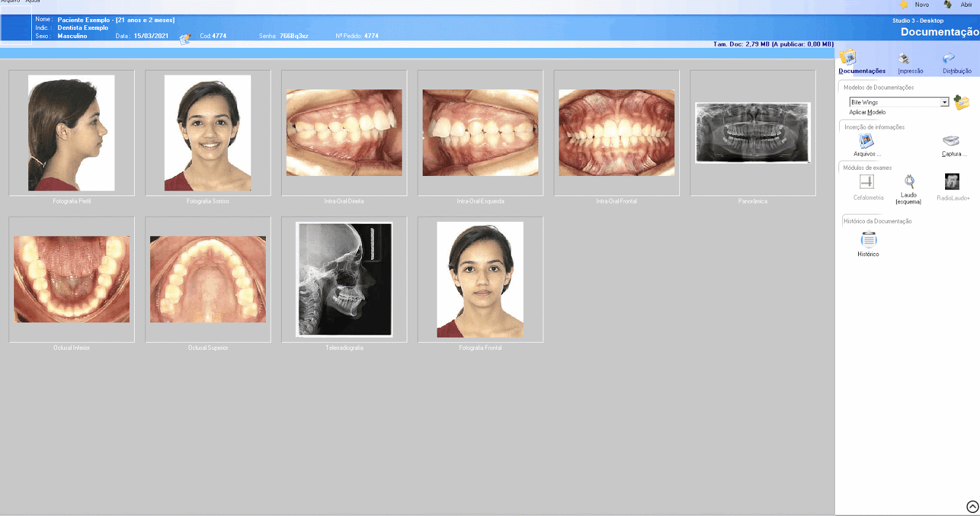Viewport: 980px width, 516px height.
Task: Open the Arquivo menu
Action: click(10, 1)
